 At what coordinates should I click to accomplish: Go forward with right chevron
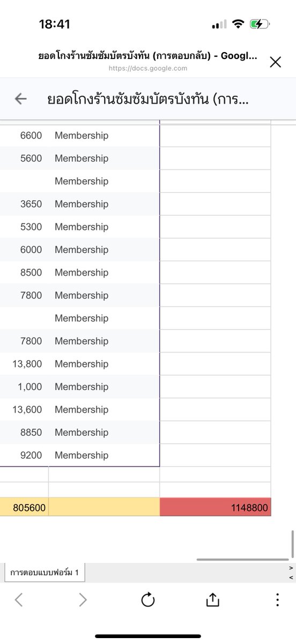point(83,600)
